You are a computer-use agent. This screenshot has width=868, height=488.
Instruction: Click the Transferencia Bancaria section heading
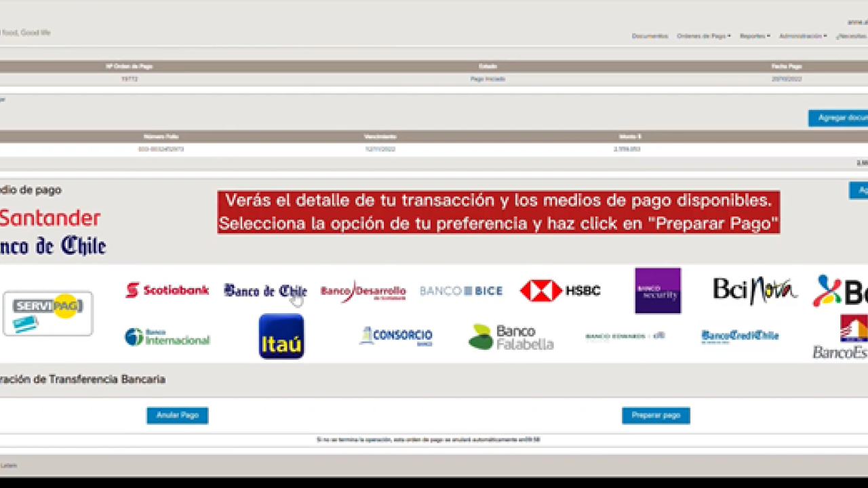pos(83,380)
